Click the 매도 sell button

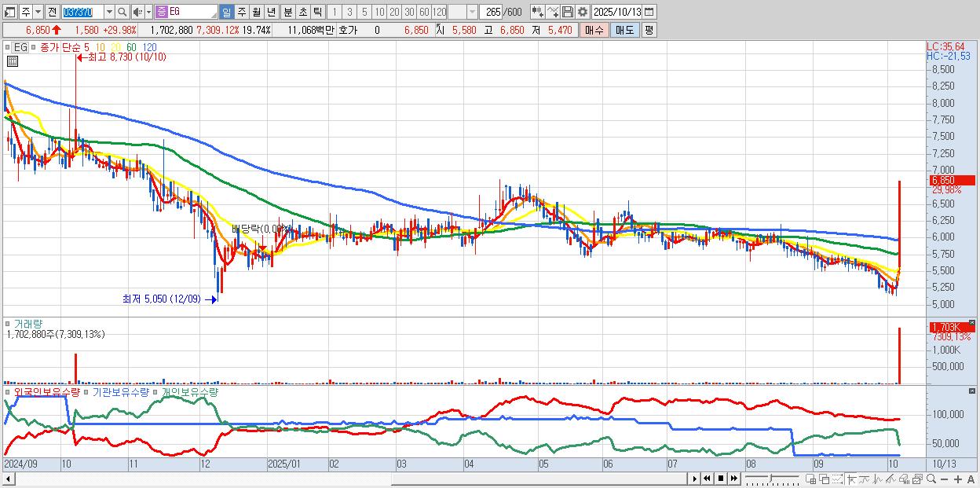(625, 30)
